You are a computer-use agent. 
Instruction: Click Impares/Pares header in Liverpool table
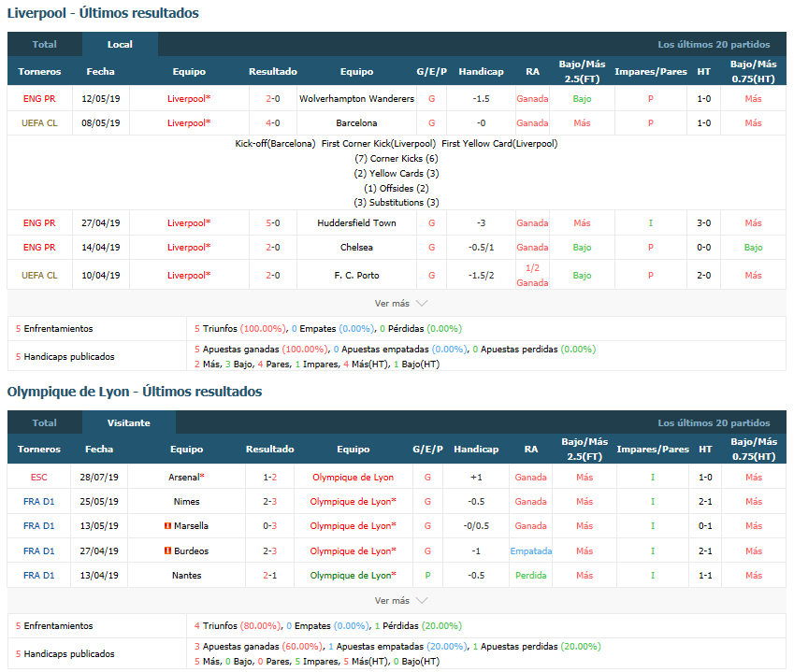click(x=651, y=71)
